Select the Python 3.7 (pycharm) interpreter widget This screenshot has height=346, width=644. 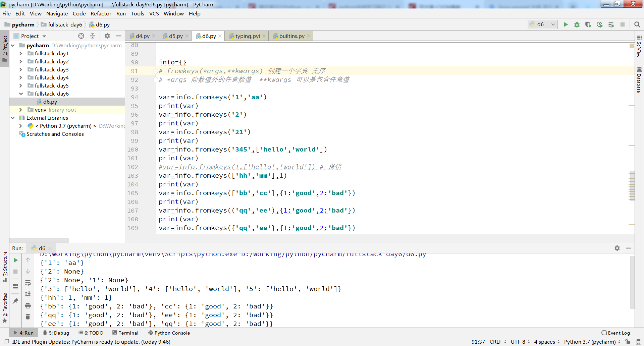click(x=590, y=342)
